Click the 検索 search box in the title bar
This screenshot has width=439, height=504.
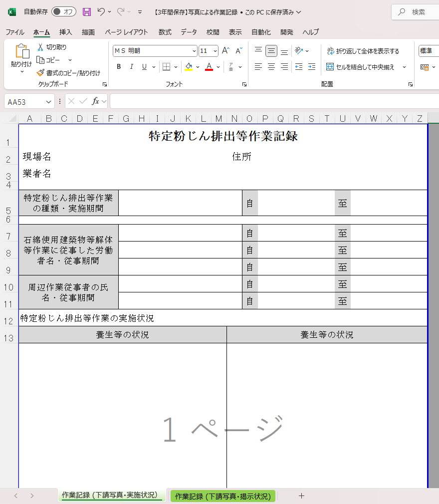(x=417, y=12)
